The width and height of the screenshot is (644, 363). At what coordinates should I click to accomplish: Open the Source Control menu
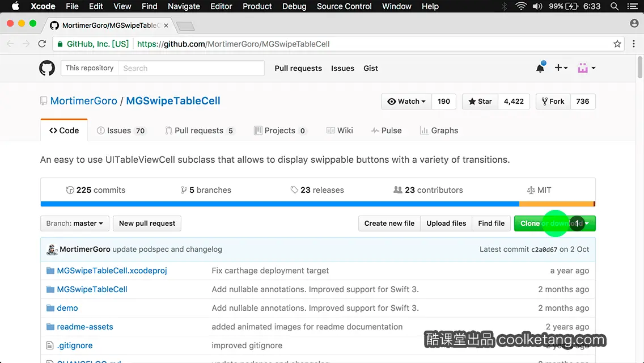coord(344,6)
